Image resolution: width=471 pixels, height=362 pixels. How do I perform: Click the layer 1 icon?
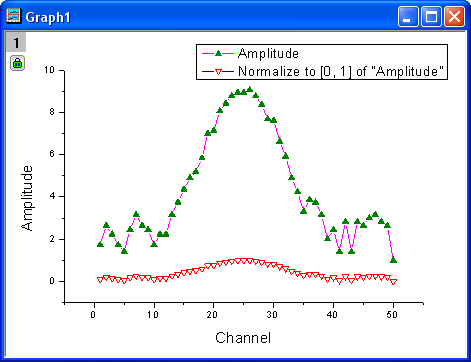pyautogui.click(x=16, y=43)
